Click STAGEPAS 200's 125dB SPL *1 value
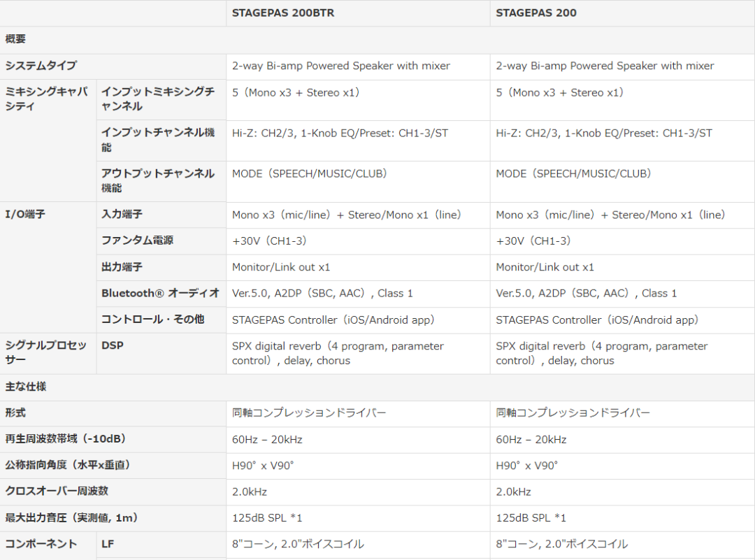The image size is (755, 560). [x=531, y=518]
